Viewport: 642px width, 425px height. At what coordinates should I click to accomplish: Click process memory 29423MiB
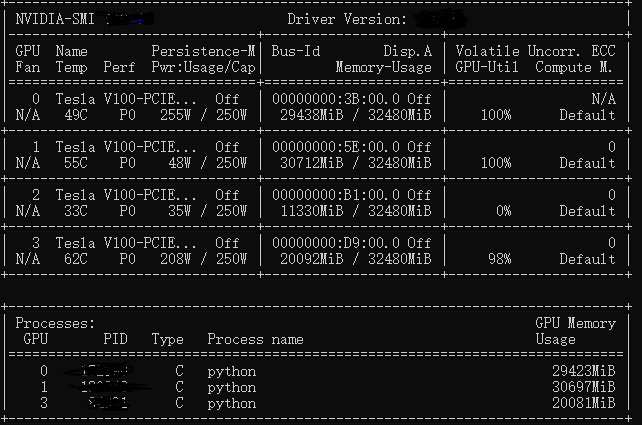584,371
